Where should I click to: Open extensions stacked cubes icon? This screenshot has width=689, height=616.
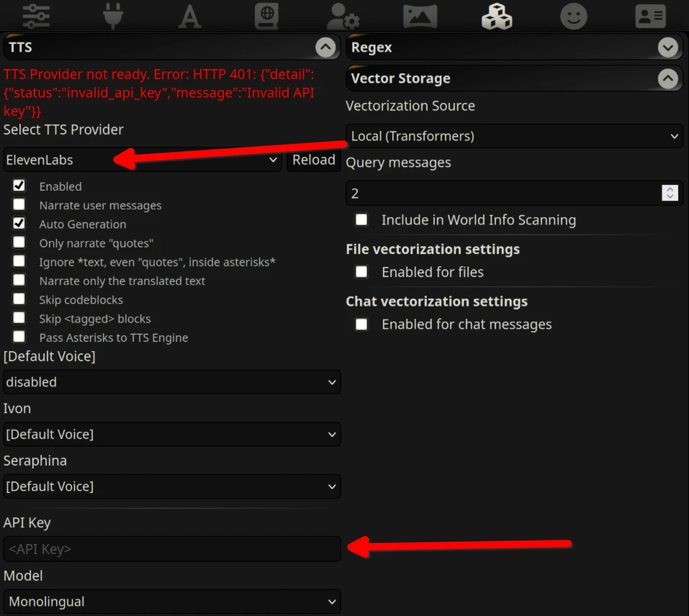pos(497,16)
